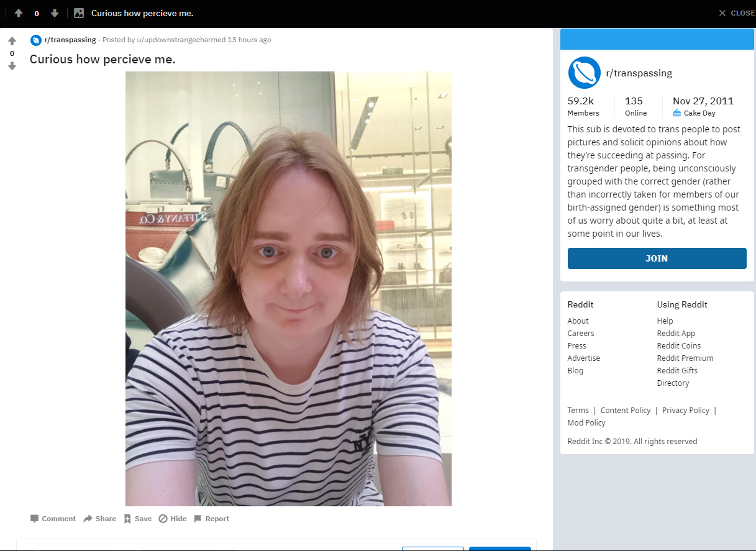Hide the post
756x551 pixels.
173,519
